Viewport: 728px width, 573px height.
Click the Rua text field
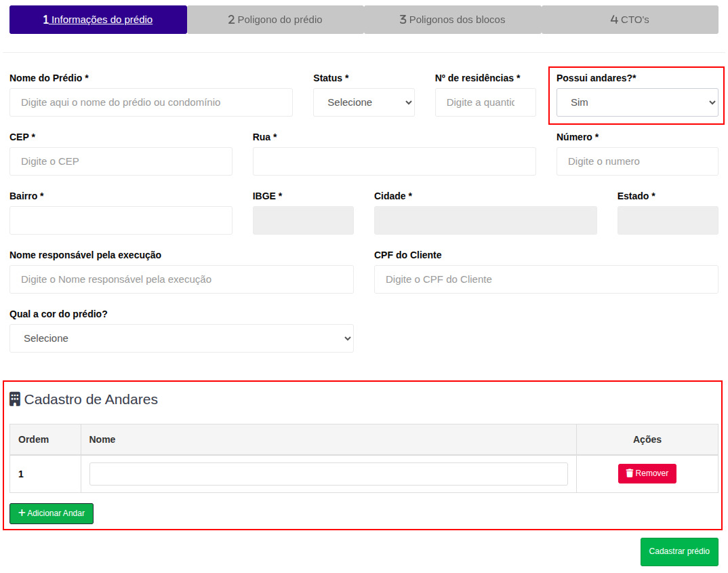tap(394, 161)
